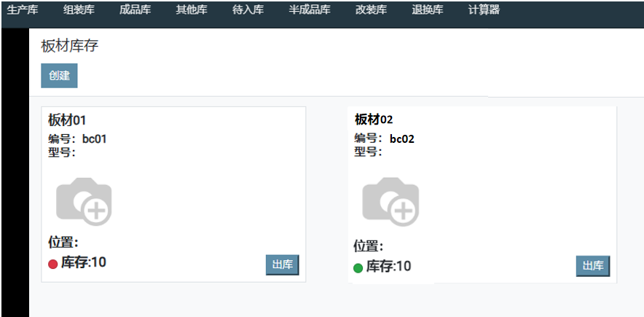Add a photo for 板材01 via camera icon
The width and height of the screenshot is (644, 317).
pos(84,200)
